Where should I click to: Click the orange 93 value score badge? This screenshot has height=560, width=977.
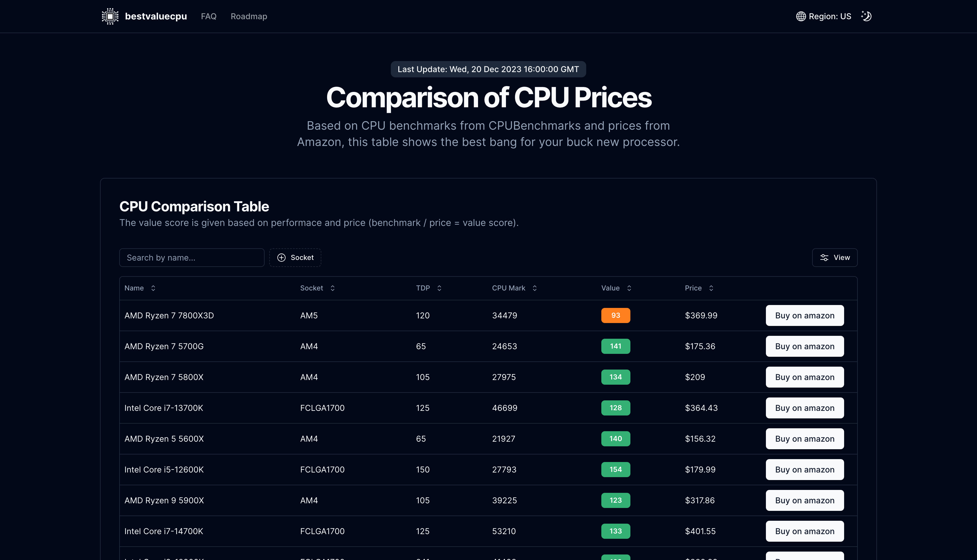tap(616, 315)
